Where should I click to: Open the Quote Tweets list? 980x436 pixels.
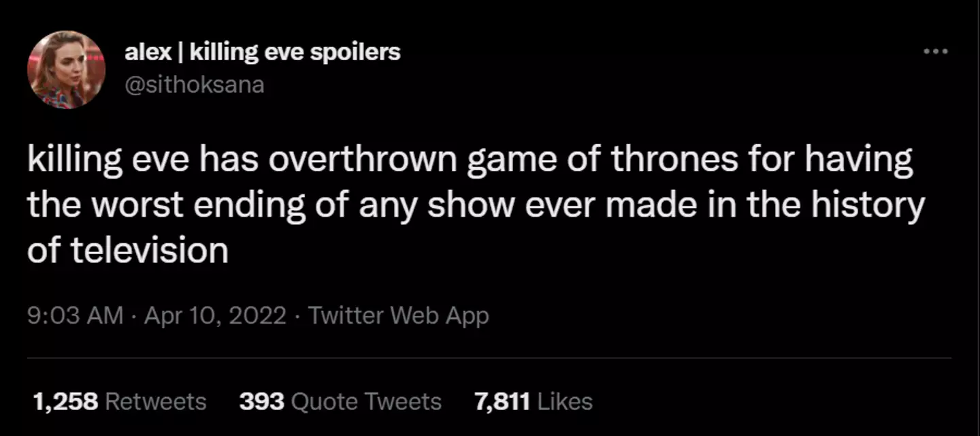click(x=366, y=401)
